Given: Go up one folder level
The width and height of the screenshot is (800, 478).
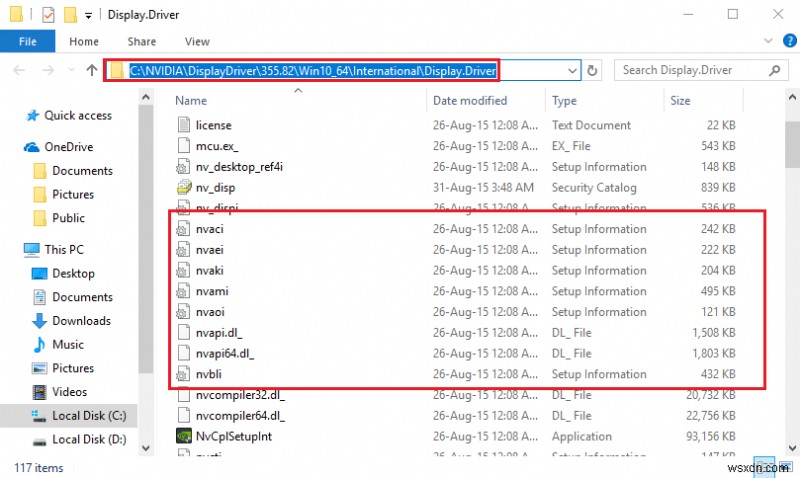Looking at the screenshot, I should (92, 70).
